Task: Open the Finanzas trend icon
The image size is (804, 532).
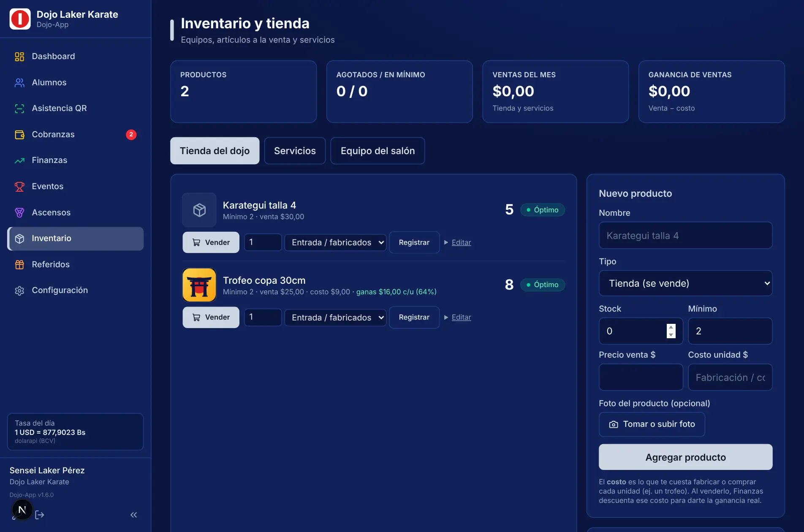Action: pos(19,160)
